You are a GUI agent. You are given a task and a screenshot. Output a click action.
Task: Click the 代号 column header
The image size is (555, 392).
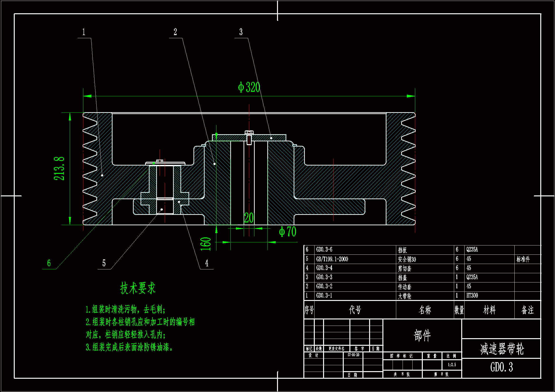355,310
